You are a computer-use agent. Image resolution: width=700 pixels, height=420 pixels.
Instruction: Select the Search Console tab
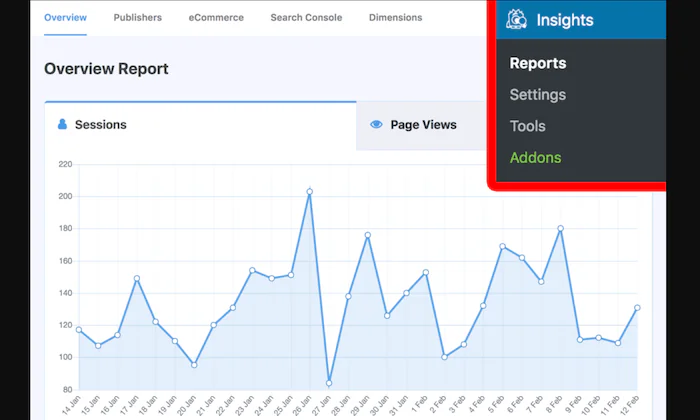click(x=306, y=17)
